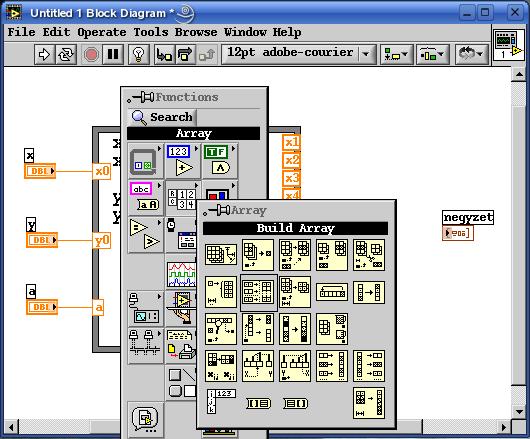Image resolution: width=530 pixels, height=439 pixels.
Task: Toggle the pushpin on the Array palette
Action: tap(217, 211)
